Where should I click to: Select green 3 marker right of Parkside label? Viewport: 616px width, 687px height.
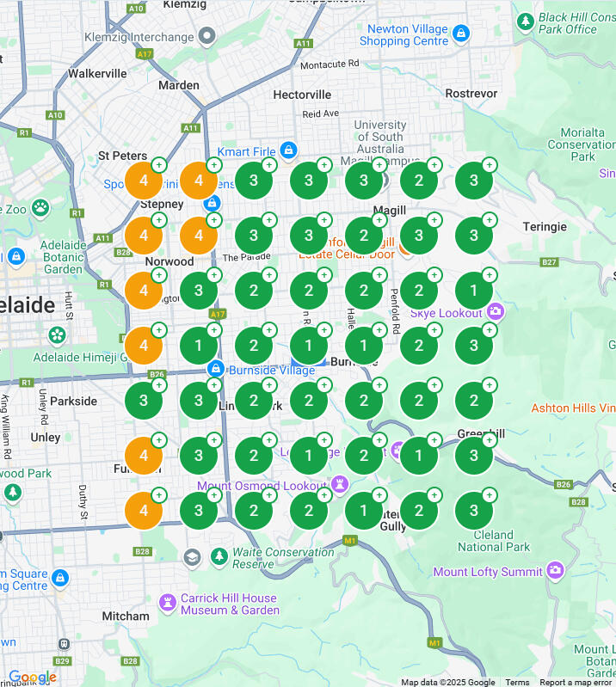(x=144, y=401)
